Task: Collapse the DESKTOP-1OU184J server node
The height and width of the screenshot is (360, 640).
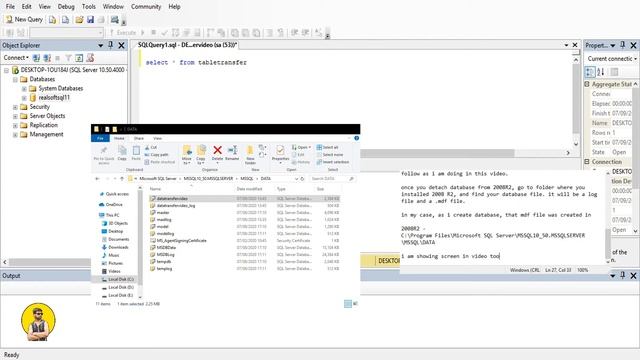Action: click(x=6, y=70)
